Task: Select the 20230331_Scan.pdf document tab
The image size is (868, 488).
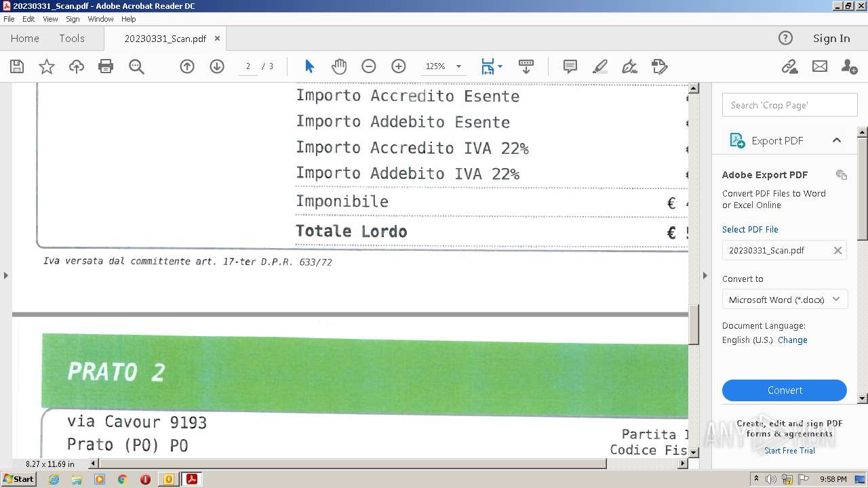Action: coord(165,39)
